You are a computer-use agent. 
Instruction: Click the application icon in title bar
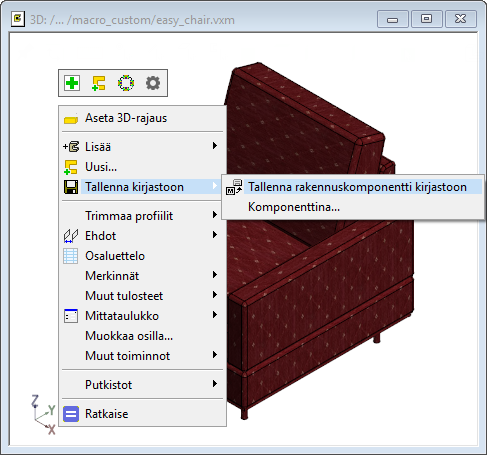[18, 19]
